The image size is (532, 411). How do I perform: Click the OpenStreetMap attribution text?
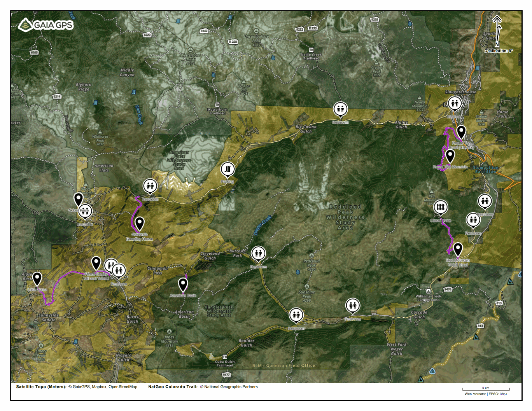tap(123, 387)
